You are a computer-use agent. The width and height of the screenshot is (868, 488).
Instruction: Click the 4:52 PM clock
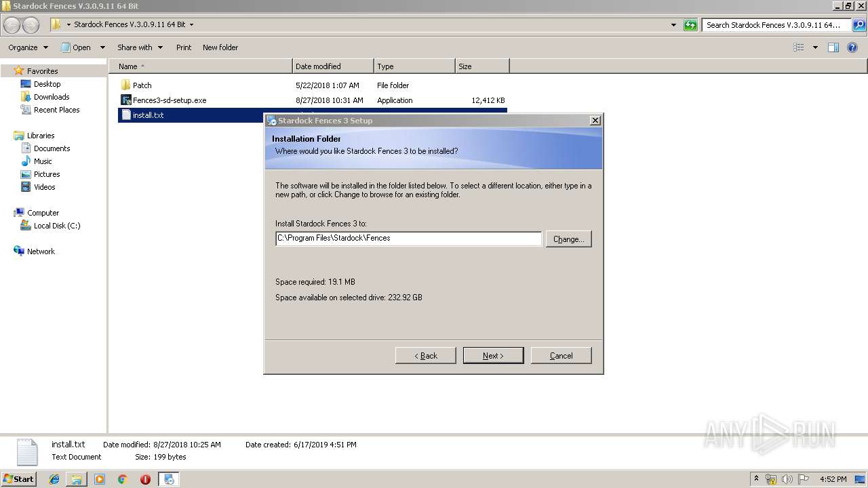tap(833, 479)
